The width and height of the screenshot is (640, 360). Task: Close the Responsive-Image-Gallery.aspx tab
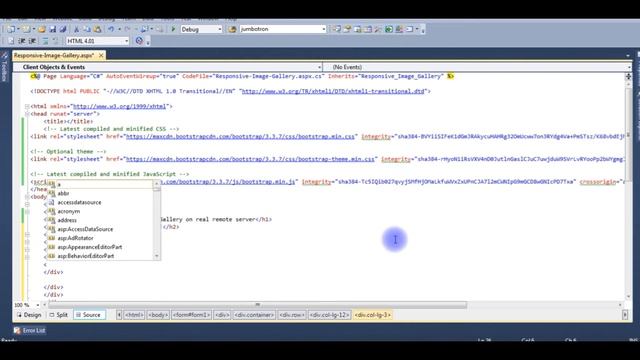101,55
